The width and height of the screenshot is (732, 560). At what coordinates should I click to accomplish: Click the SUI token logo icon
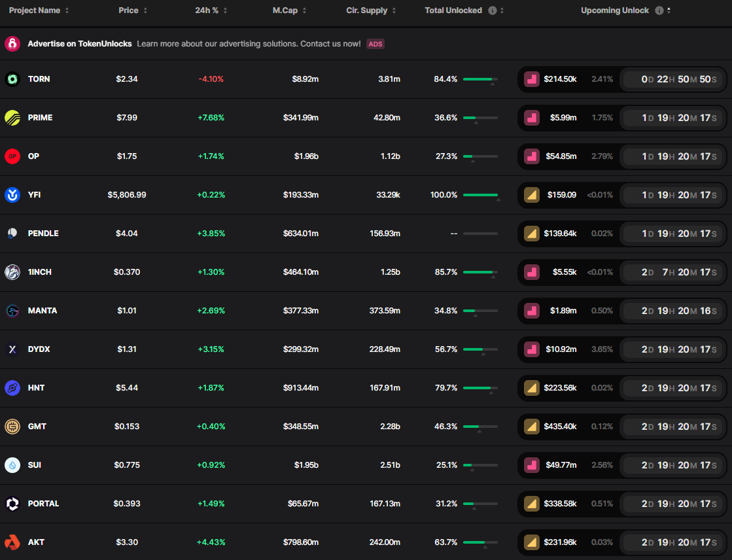(12, 465)
